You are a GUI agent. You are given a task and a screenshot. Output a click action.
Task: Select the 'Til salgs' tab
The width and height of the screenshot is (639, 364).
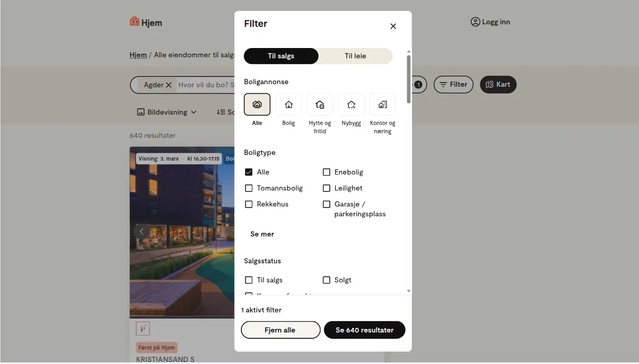click(281, 56)
